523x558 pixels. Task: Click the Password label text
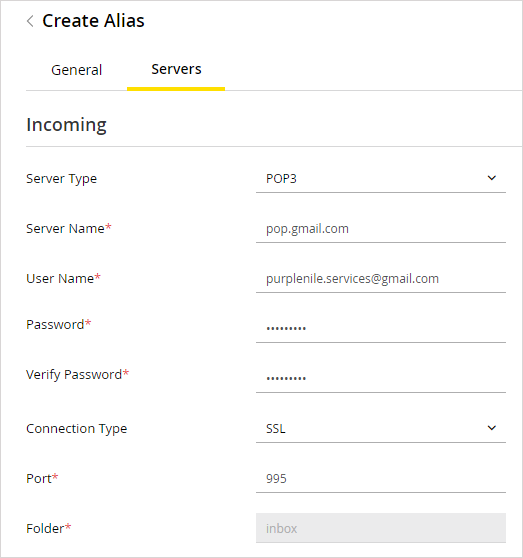59,325
